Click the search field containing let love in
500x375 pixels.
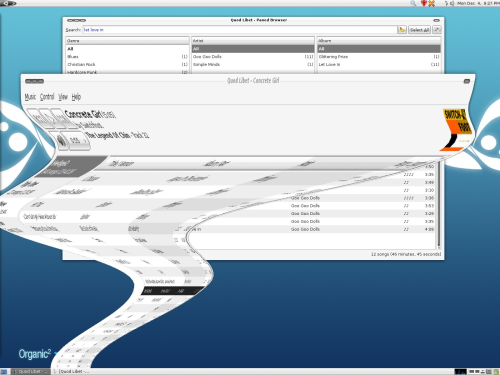pos(239,30)
